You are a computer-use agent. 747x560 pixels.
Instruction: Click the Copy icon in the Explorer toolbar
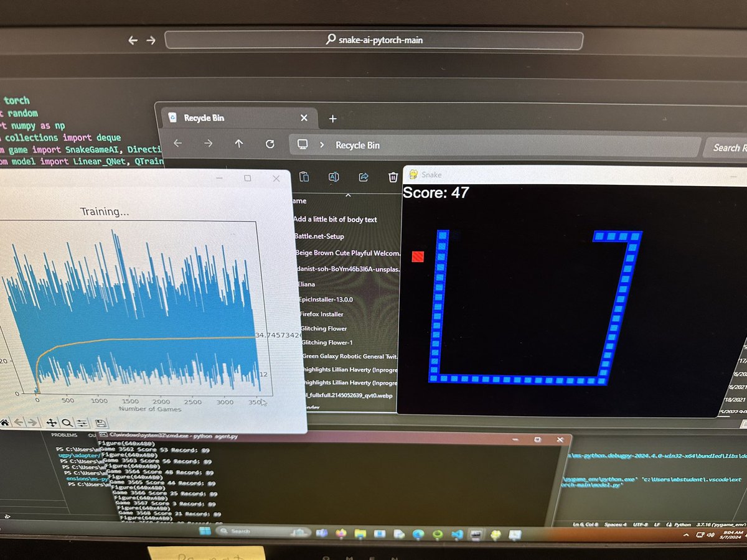pyautogui.click(x=304, y=177)
